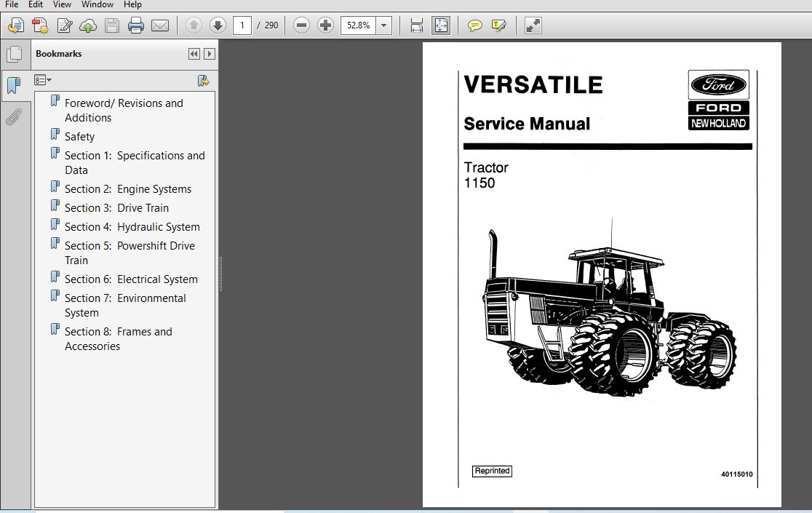Click the zoom out minus button

301,25
